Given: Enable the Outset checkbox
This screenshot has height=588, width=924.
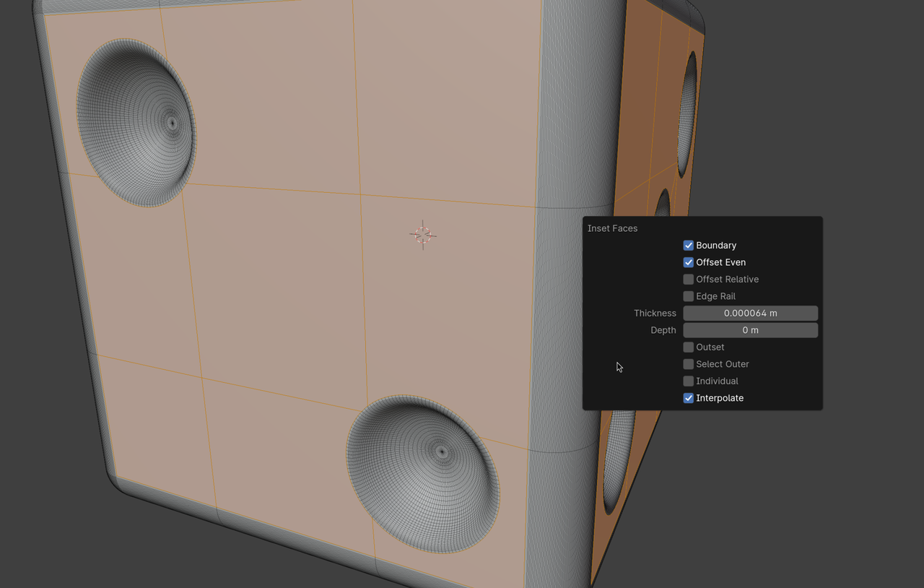Looking at the screenshot, I should [x=688, y=347].
